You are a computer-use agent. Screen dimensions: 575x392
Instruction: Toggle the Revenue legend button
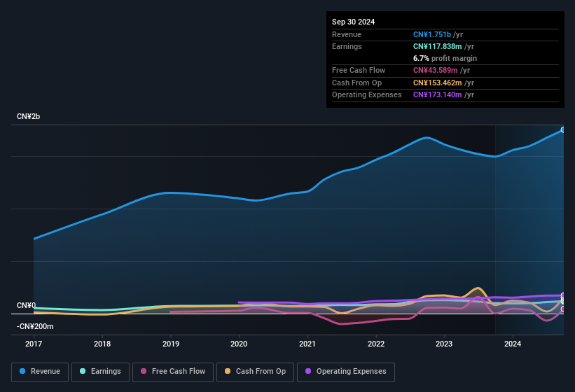(x=40, y=372)
